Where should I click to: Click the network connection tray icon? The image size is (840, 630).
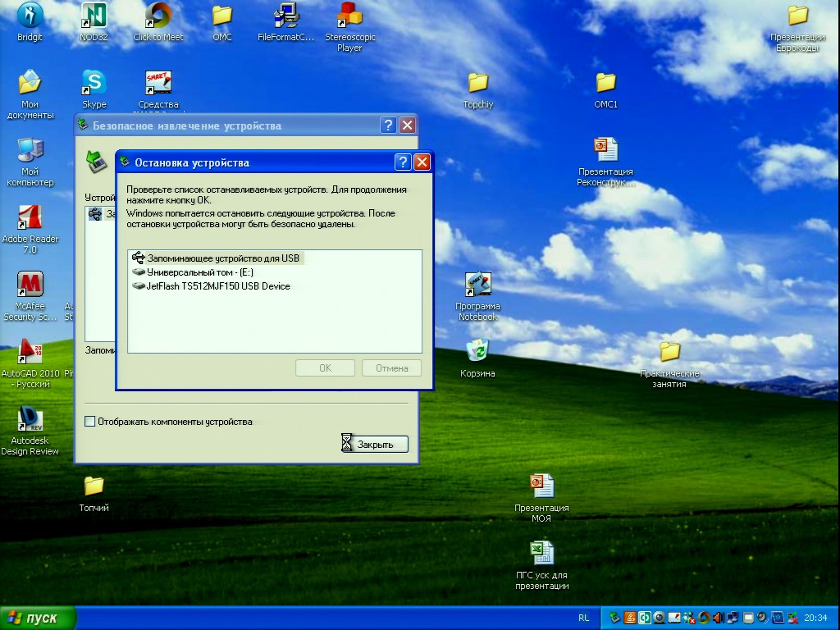[x=733, y=618]
